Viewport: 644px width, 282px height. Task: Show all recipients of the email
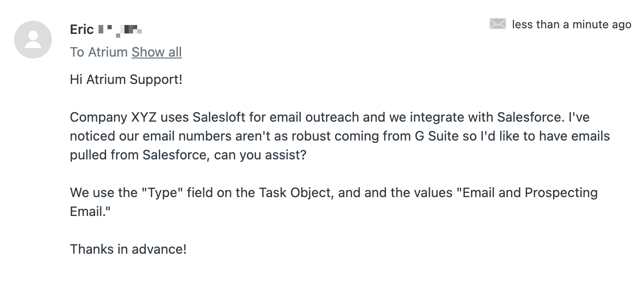157,52
